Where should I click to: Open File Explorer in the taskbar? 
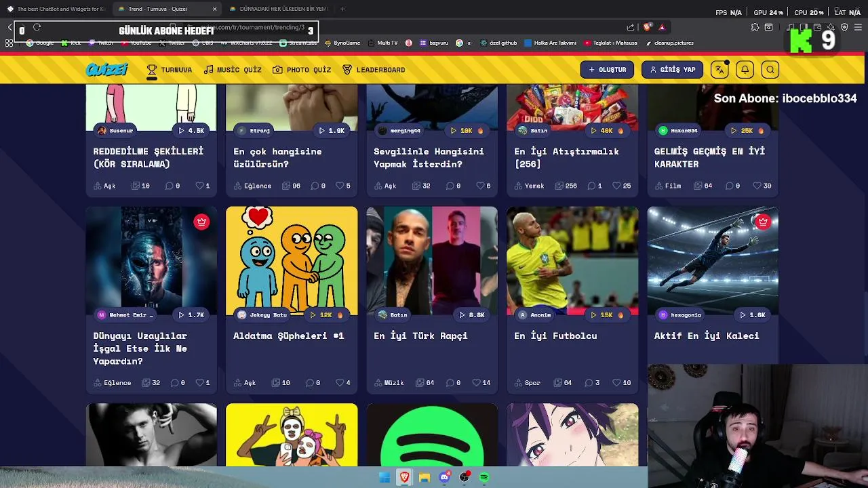click(x=425, y=477)
